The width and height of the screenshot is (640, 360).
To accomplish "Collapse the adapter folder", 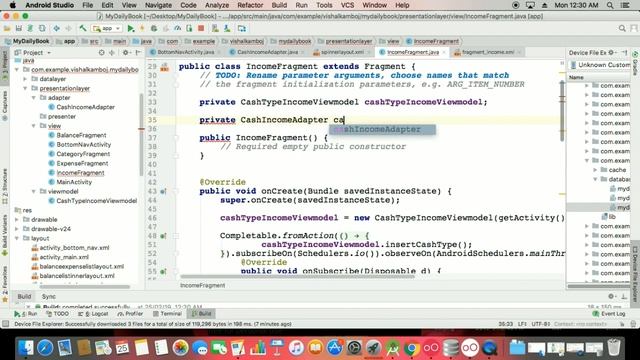I will coord(33,98).
